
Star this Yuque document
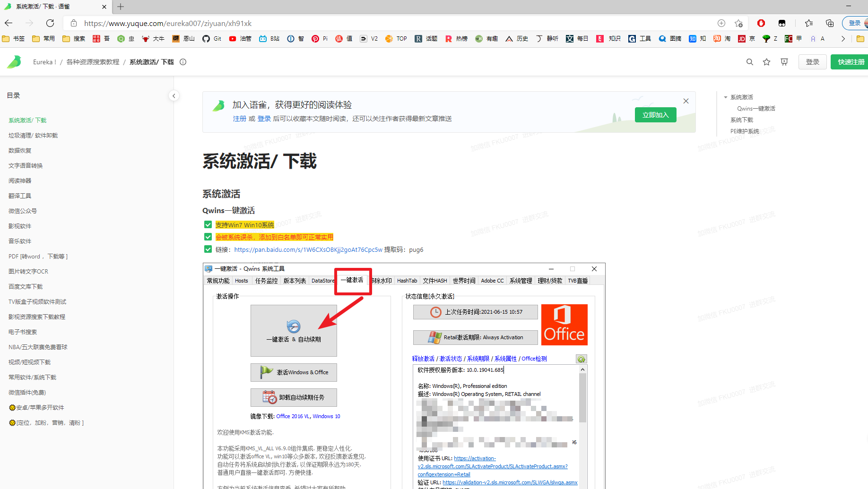[x=767, y=62]
